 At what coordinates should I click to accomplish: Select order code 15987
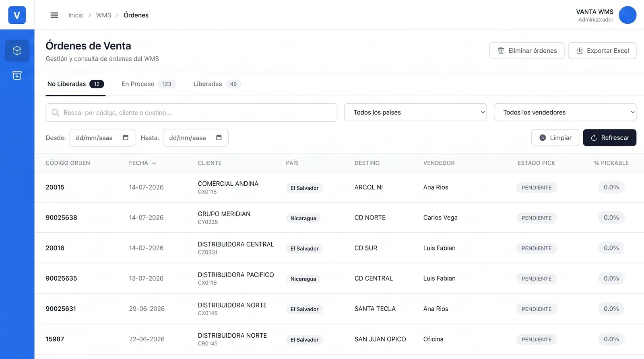[55, 339]
